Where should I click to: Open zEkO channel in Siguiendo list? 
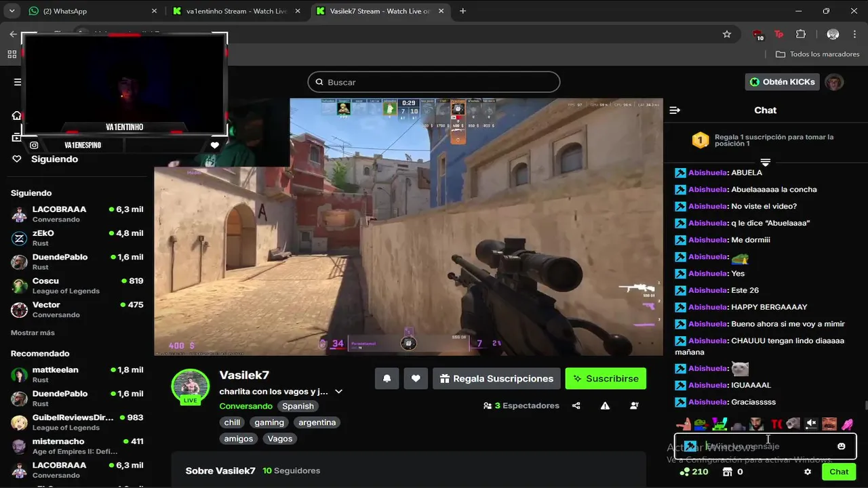[x=77, y=238]
